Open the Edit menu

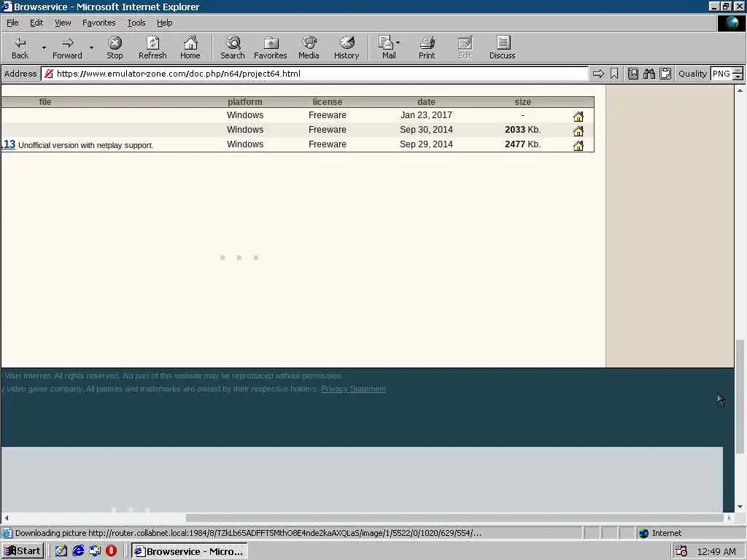click(36, 23)
